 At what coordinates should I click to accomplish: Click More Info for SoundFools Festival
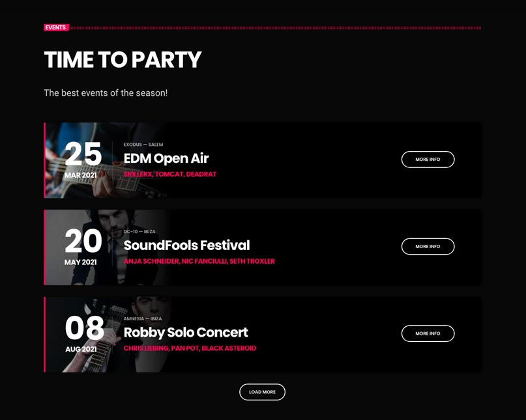click(x=428, y=247)
